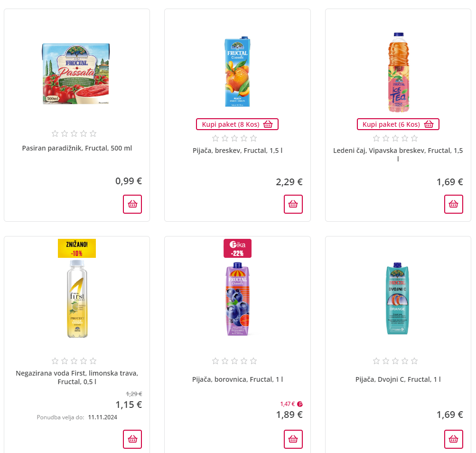Add Pijača borovnica to basket
The width and height of the screenshot is (476, 453).
coord(293,439)
